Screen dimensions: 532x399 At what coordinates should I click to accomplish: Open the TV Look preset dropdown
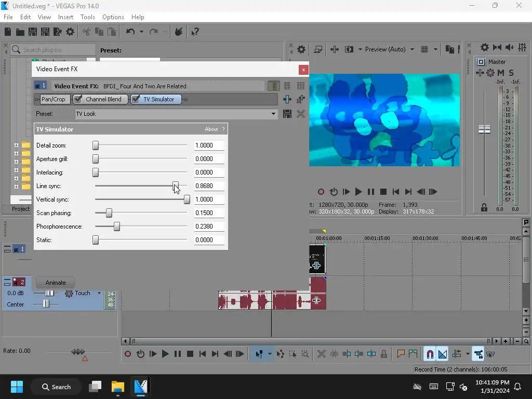point(273,114)
